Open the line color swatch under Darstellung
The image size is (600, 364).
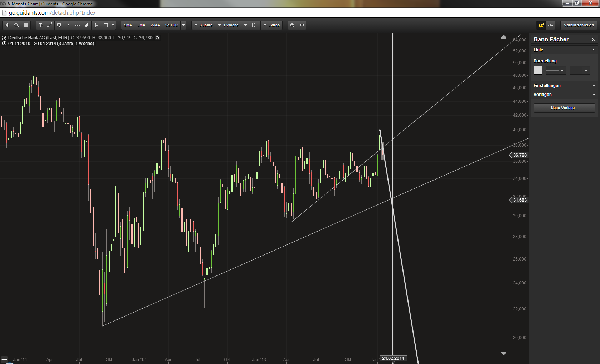[537, 70]
